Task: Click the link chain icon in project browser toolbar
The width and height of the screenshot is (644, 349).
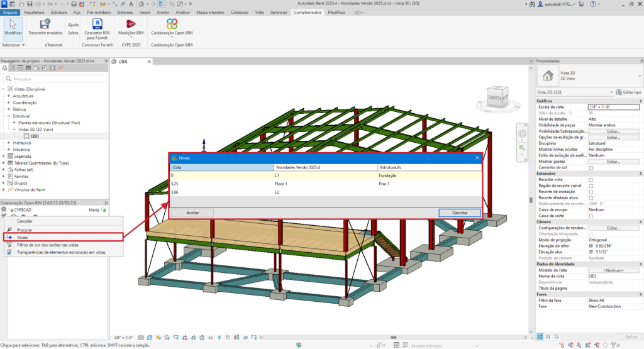Action: (x=60, y=68)
